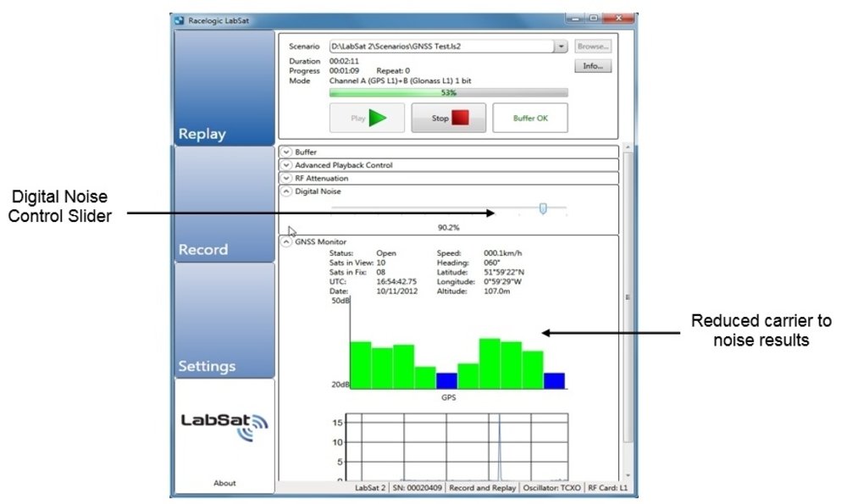Image resolution: width=847 pixels, height=504 pixels.
Task: Collapse the Digital Noise section
Action: tap(286, 192)
